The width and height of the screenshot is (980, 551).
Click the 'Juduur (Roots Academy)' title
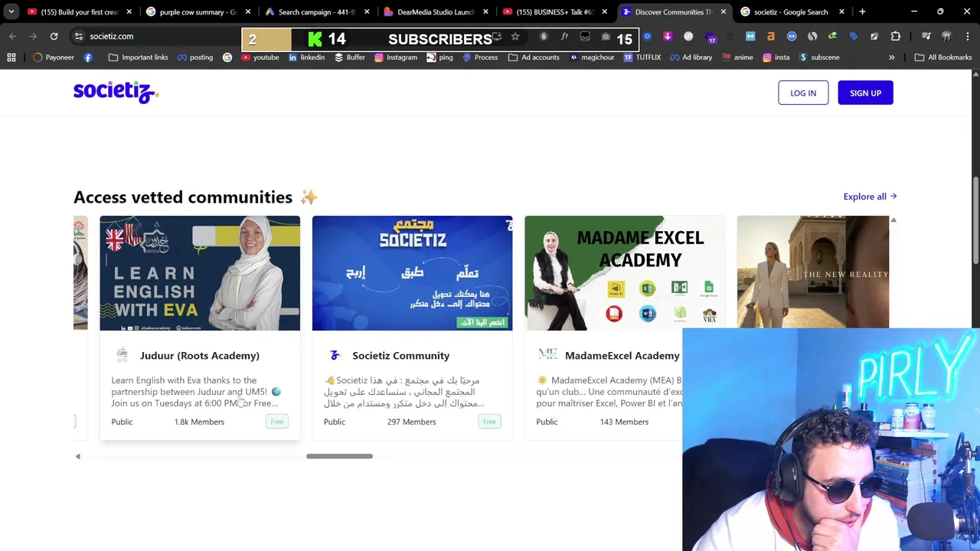[200, 355]
